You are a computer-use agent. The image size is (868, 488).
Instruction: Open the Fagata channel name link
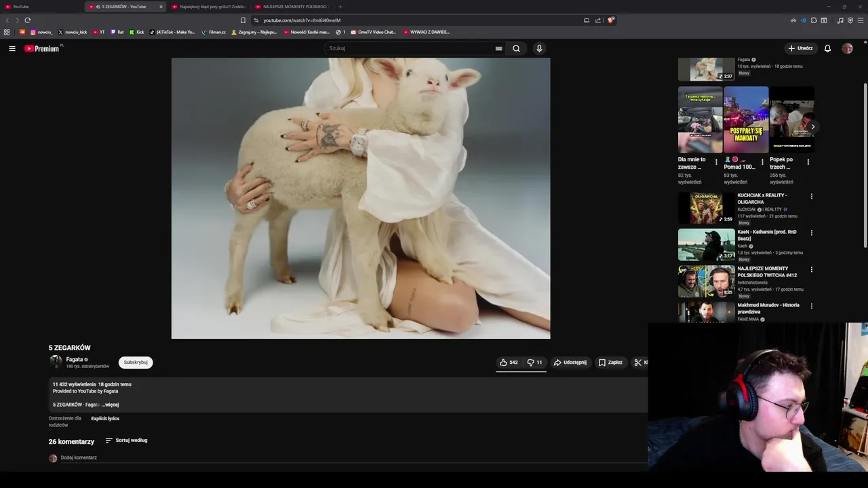coord(75,359)
